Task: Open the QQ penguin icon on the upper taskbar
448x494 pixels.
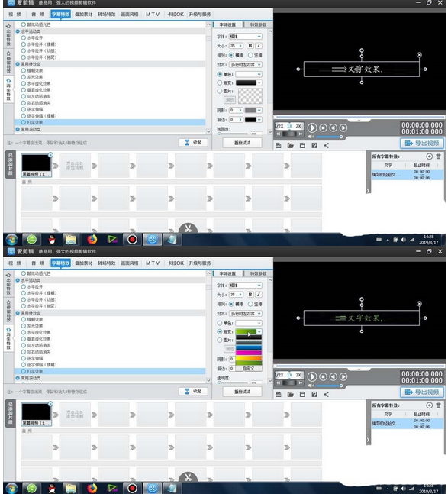Action: pyautogui.click(x=52, y=240)
